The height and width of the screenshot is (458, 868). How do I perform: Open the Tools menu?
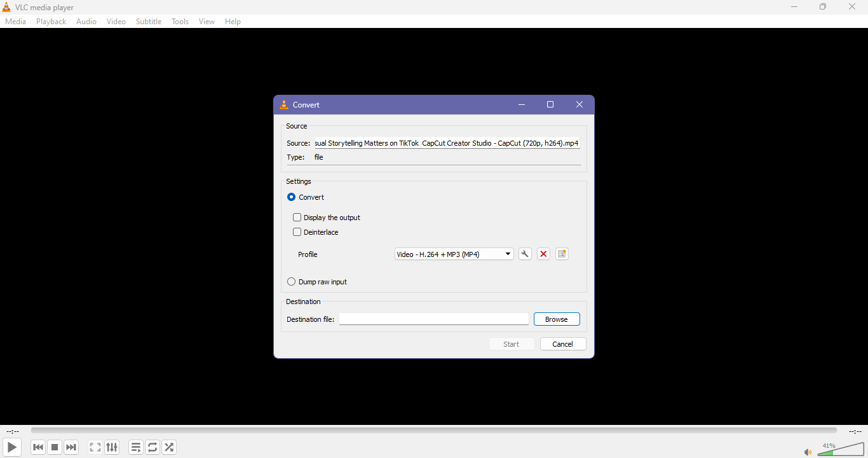point(180,22)
